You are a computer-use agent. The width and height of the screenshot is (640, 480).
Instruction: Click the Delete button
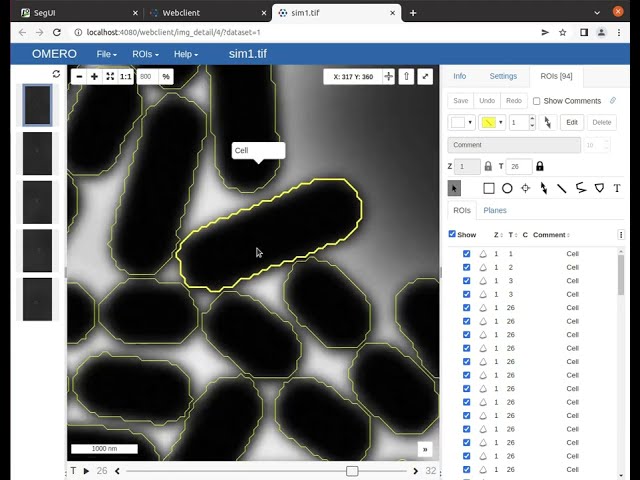click(602, 122)
